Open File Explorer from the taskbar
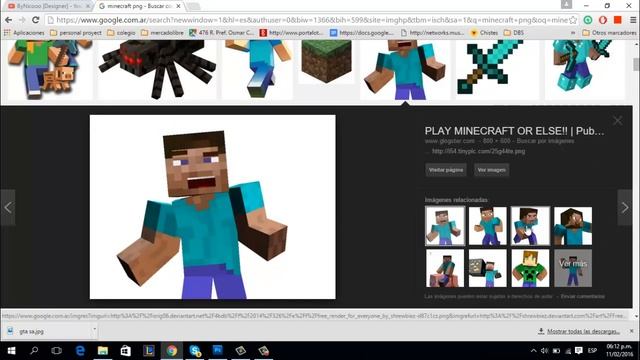 click(103, 351)
